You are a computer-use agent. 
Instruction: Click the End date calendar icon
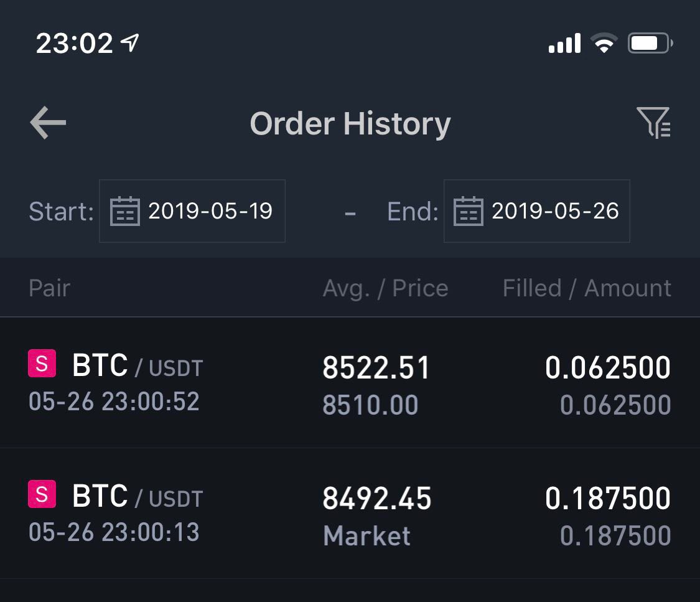click(x=469, y=211)
